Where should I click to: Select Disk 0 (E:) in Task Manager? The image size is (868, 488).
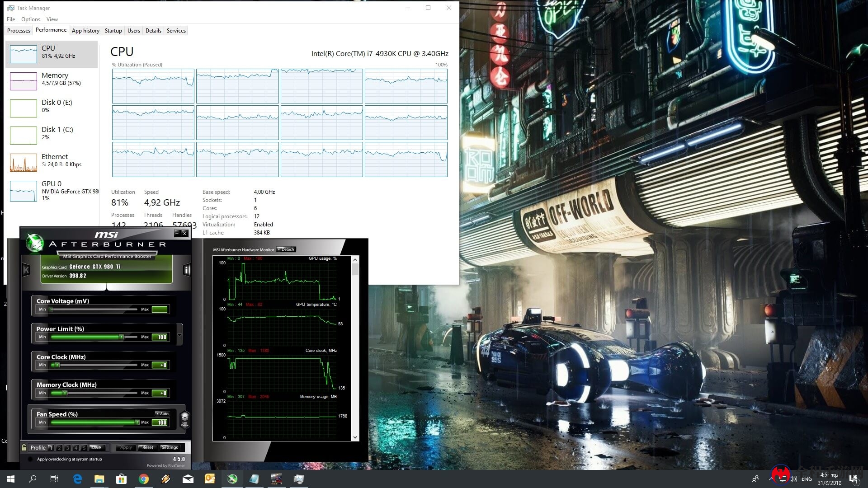tap(52, 108)
